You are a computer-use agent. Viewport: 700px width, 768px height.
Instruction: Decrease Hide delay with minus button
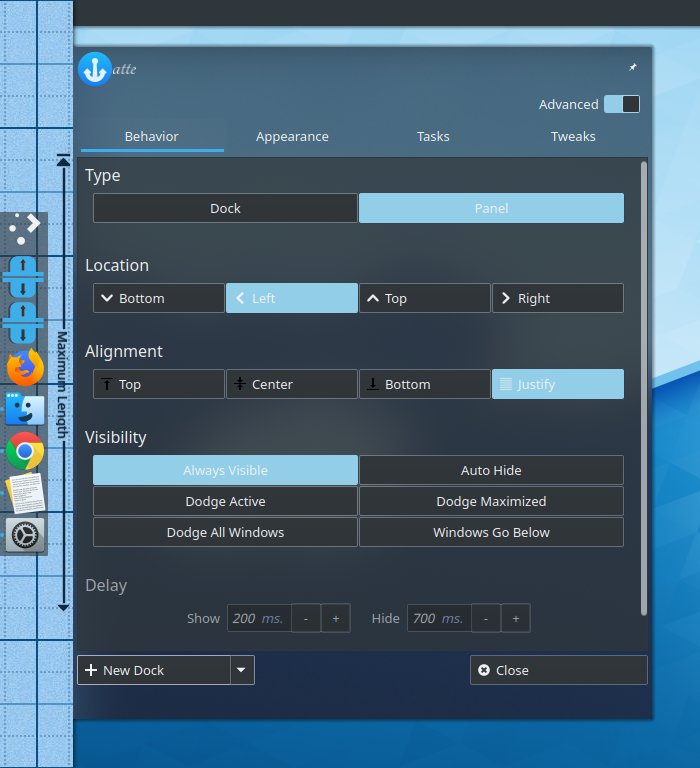tap(485, 618)
